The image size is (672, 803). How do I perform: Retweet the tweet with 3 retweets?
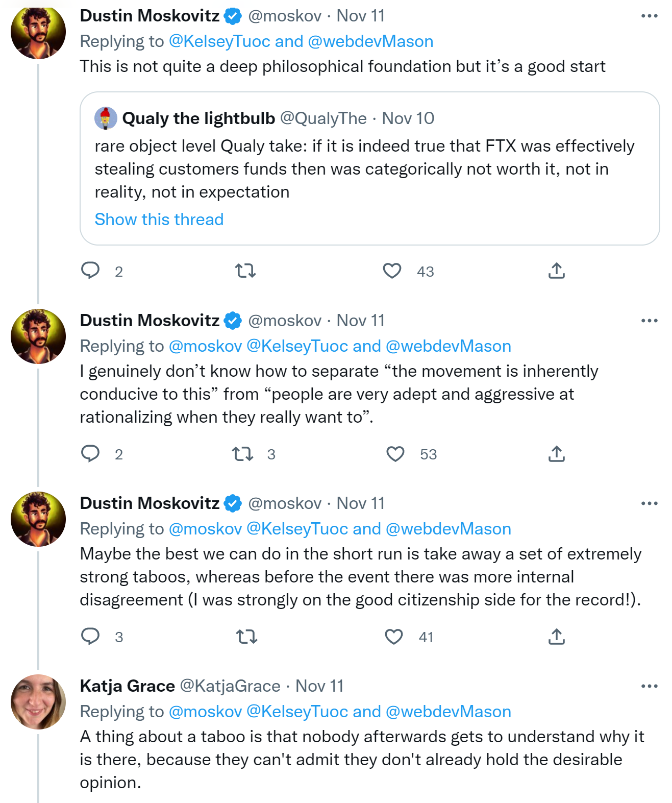(x=243, y=454)
